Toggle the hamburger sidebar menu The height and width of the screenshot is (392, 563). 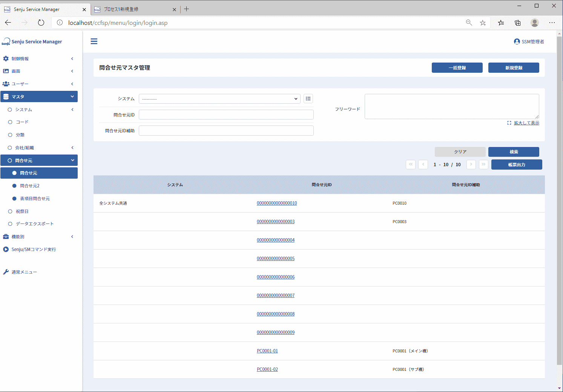(94, 41)
